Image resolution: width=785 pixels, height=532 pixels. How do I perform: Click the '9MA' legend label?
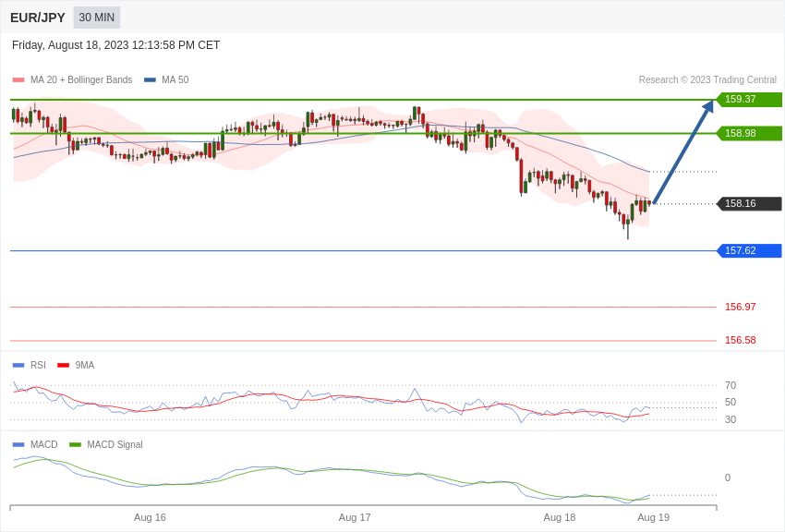click(x=85, y=366)
